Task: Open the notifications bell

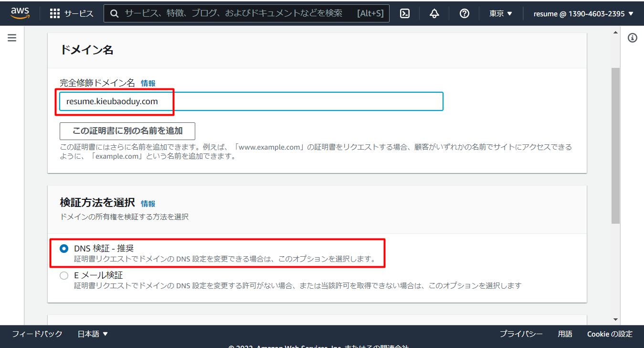Action: point(434,13)
